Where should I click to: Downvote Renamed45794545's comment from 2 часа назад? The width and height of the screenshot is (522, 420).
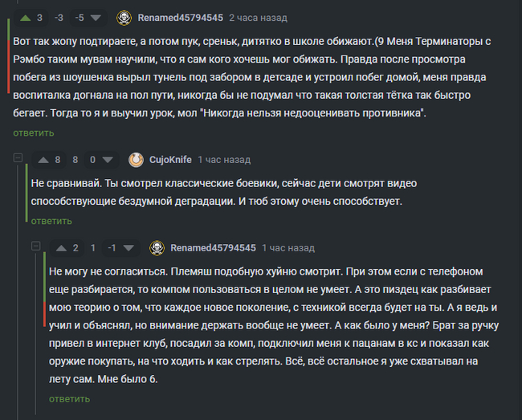pos(96,17)
